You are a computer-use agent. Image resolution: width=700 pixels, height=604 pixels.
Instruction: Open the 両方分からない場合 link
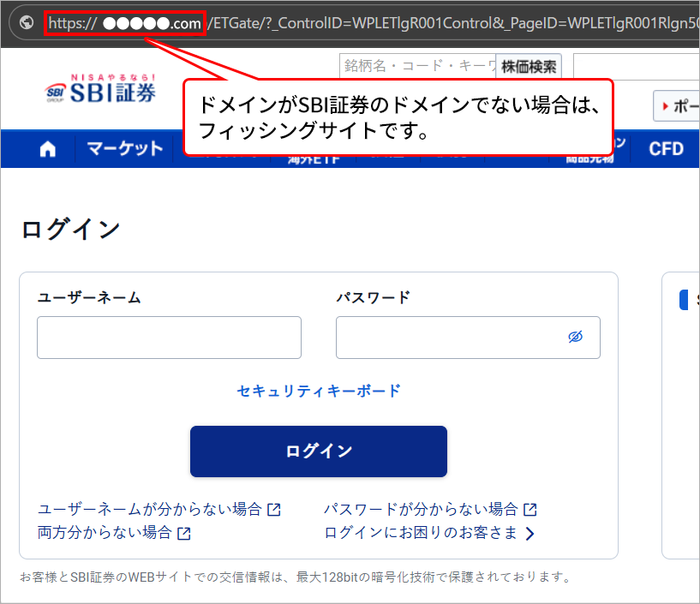coord(105,533)
